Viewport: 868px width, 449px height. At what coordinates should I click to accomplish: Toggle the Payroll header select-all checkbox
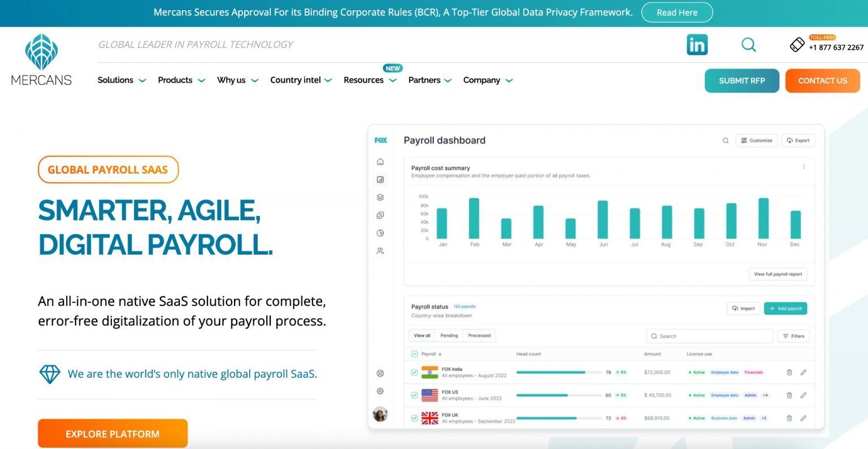point(414,354)
